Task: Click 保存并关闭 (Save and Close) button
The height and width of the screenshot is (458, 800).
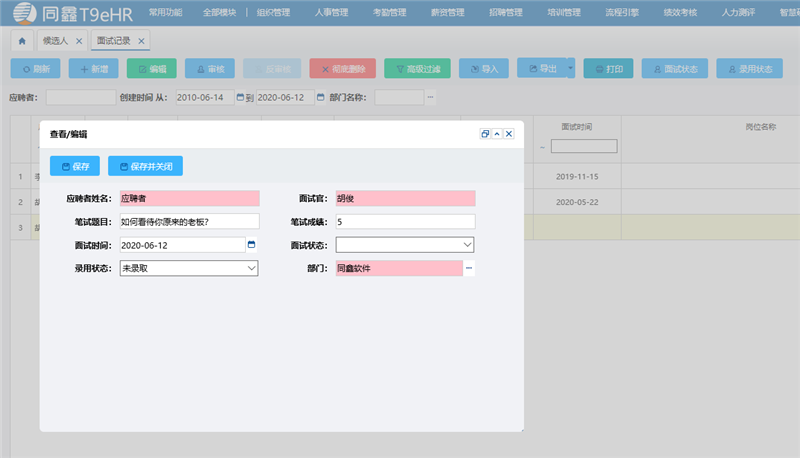Action: 145,166
